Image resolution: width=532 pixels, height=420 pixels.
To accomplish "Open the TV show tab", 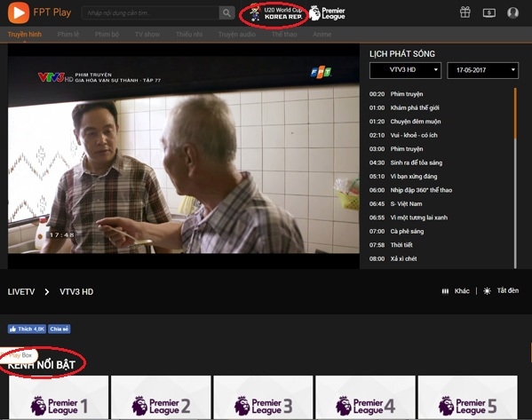I will point(147,35).
